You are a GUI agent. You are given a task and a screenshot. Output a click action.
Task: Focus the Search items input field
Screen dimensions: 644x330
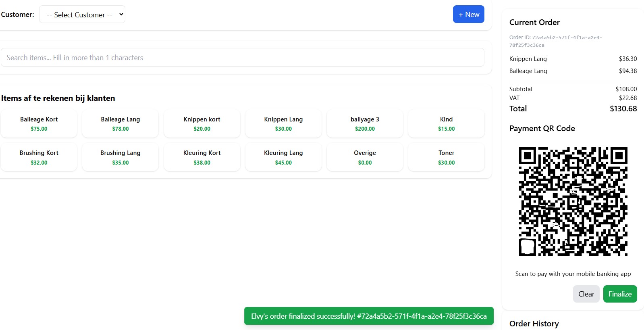[242, 58]
